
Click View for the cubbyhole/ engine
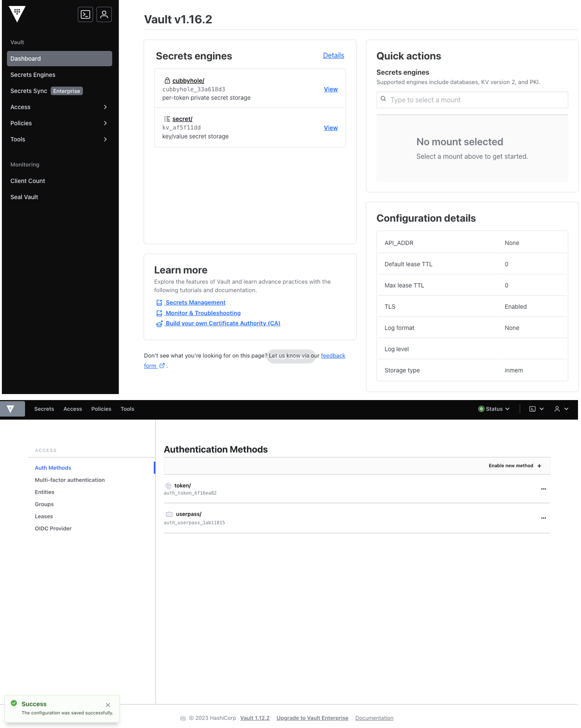[330, 89]
